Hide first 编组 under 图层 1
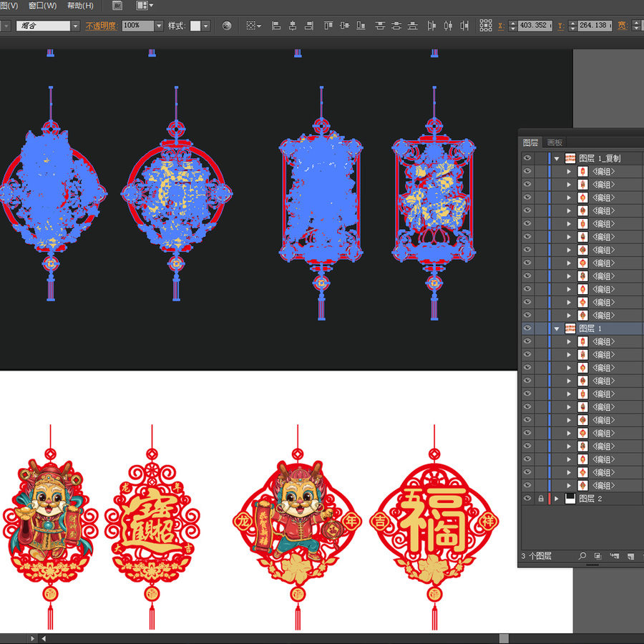This screenshot has height=644, width=644. (527, 341)
